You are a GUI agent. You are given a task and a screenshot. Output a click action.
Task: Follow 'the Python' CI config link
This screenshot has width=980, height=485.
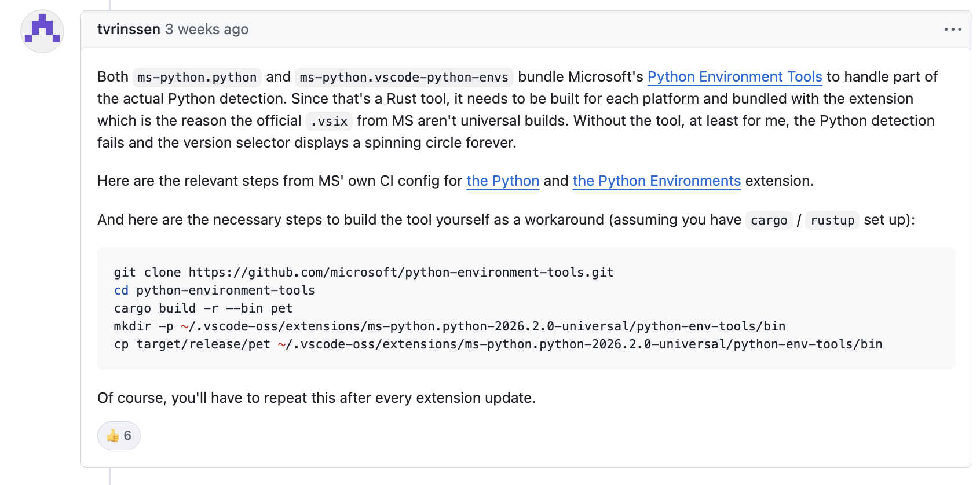[503, 181]
